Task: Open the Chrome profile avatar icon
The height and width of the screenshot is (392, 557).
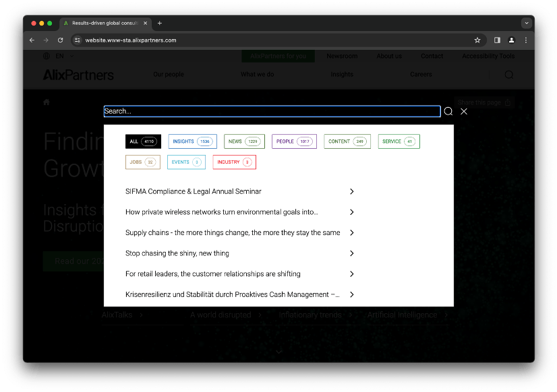Action: coord(512,40)
